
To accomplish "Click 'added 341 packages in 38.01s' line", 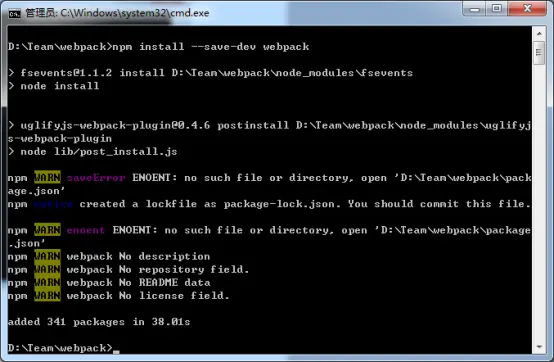I will 99,322.
